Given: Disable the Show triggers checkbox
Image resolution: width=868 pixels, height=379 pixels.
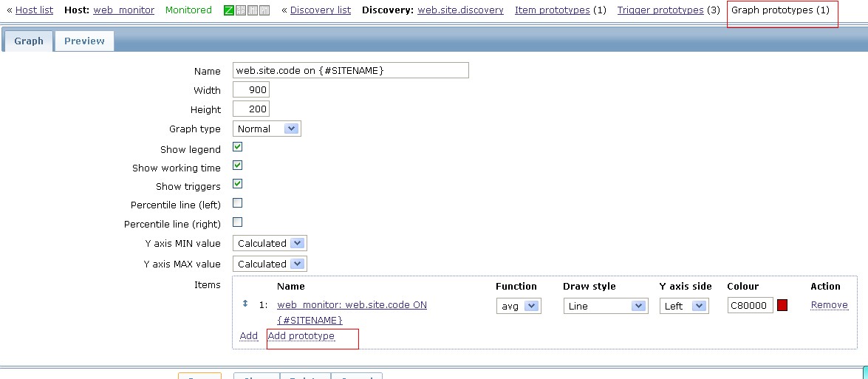Looking at the screenshot, I should 237,184.
